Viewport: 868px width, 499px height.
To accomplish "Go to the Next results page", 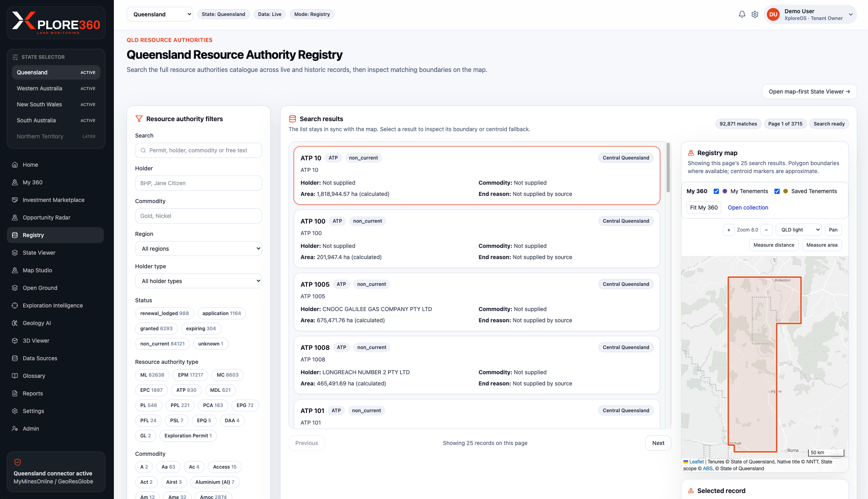I will pyautogui.click(x=658, y=443).
